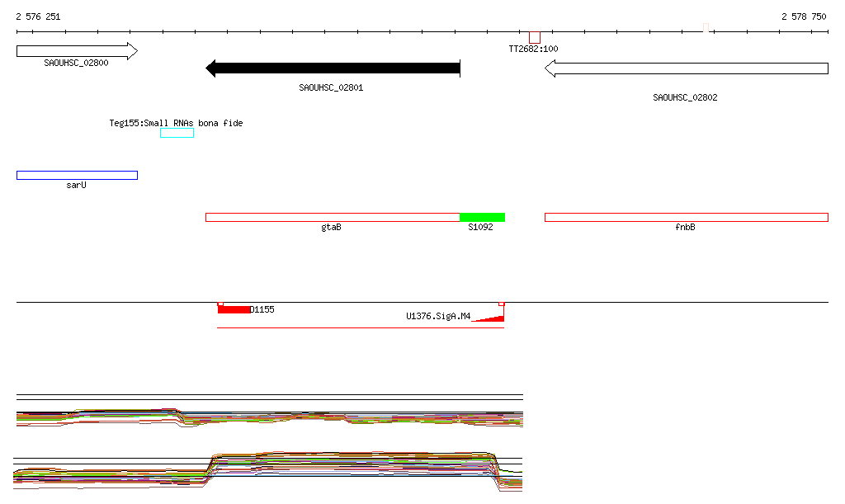Click the fnbB label text
Viewport: 845px width, 504px height.
[685, 227]
